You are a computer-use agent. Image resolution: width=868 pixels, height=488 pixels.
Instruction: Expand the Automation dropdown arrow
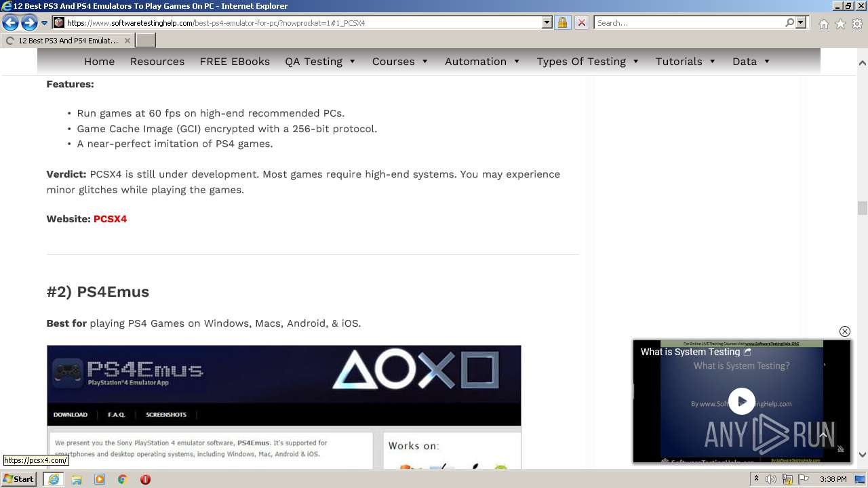[x=517, y=61]
